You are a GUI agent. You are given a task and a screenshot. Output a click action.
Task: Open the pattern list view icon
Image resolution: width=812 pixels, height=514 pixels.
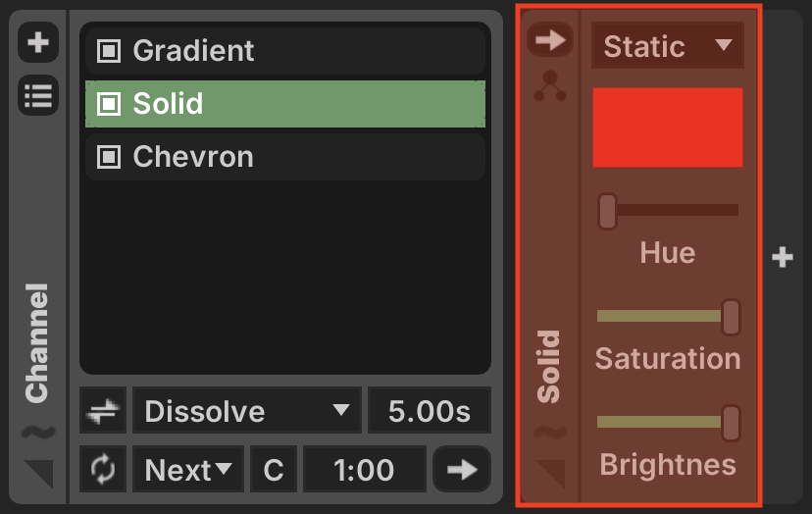tap(38, 95)
